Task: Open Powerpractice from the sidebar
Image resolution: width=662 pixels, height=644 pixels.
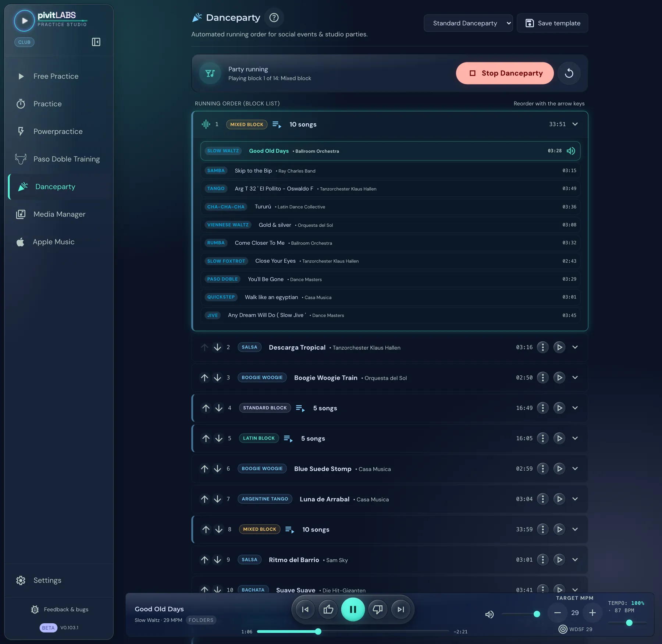Action: 59,131
